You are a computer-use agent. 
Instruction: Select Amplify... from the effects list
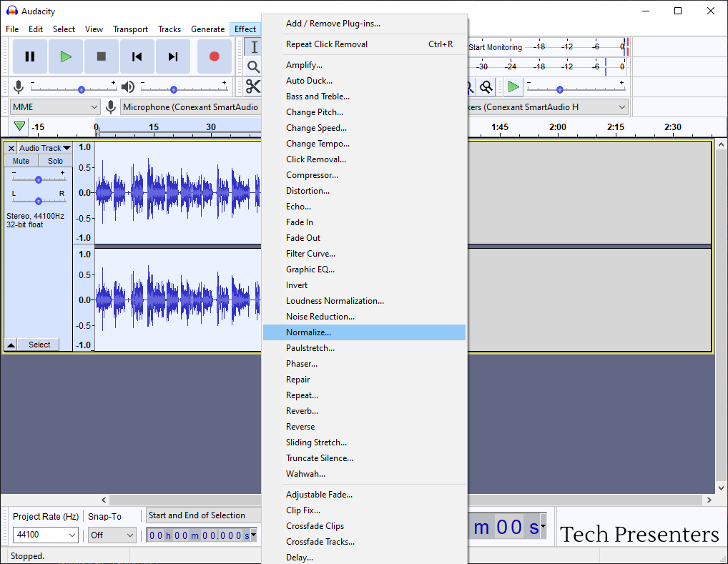tap(365, 65)
